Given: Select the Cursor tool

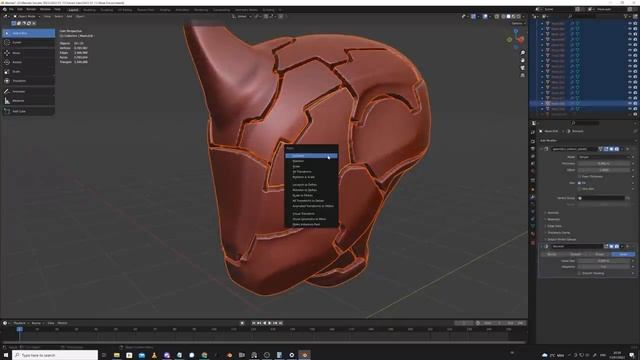Looking at the screenshot, I should pyautogui.click(x=29, y=42).
